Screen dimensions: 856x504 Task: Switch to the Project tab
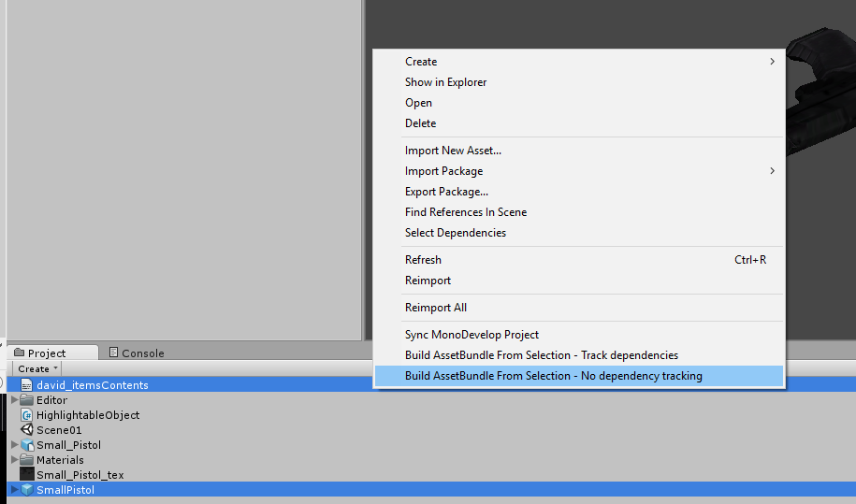tap(51, 353)
